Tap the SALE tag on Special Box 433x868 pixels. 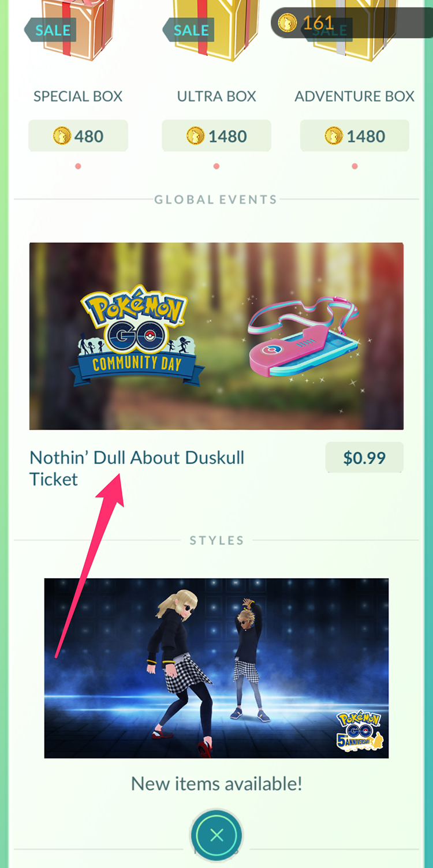50,30
